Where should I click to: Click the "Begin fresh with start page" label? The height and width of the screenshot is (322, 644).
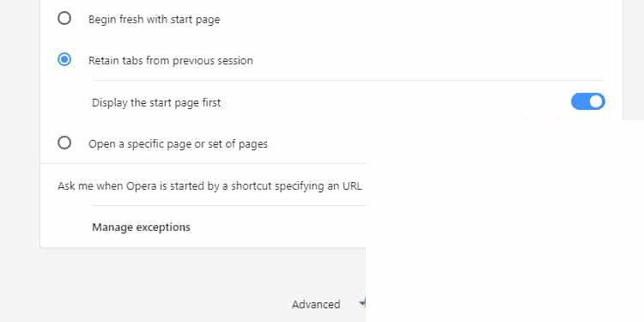[x=154, y=20]
